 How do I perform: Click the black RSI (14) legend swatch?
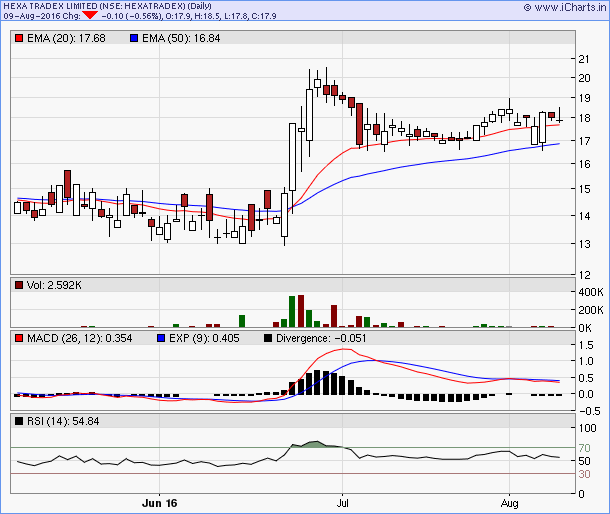[x=19, y=421]
